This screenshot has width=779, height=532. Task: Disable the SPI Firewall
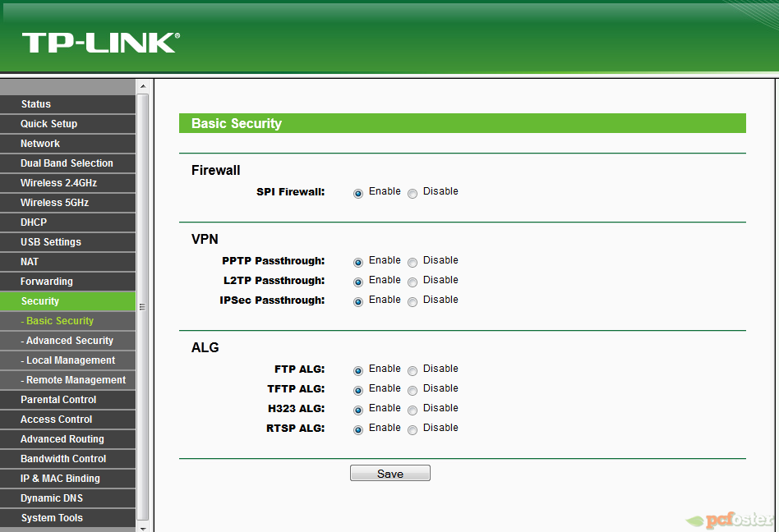click(x=413, y=194)
